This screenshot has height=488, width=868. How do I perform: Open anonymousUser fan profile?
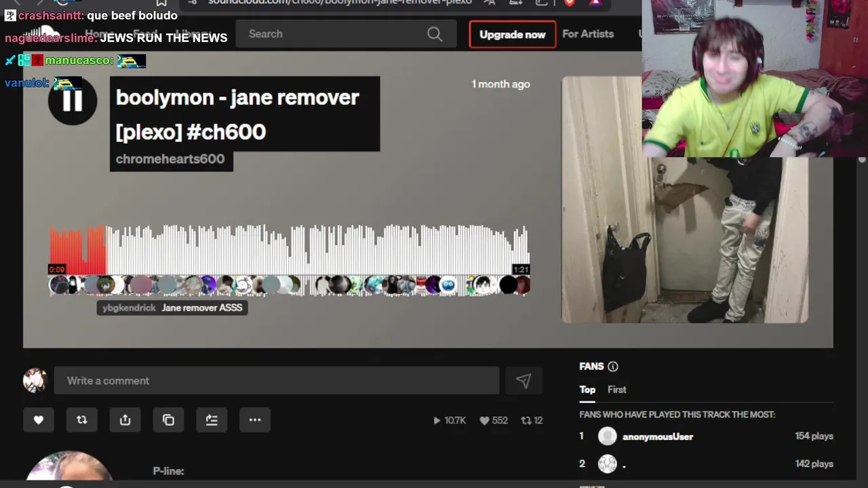(x=658, y=436)
